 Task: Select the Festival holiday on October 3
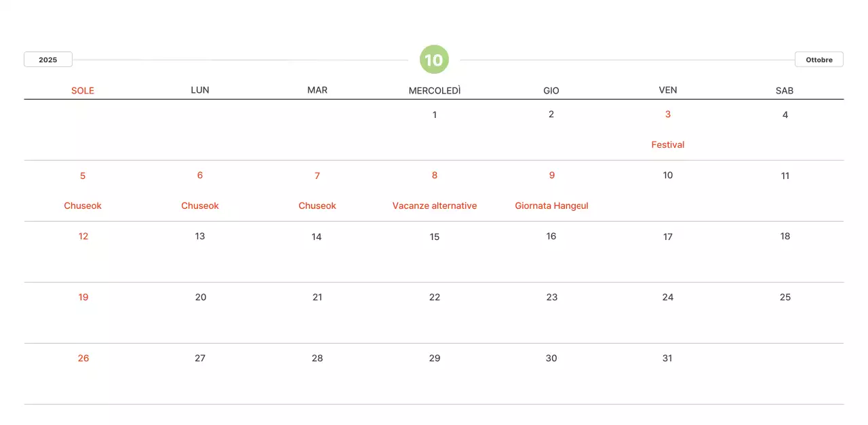pyautogui.click(x=667, y=144)
